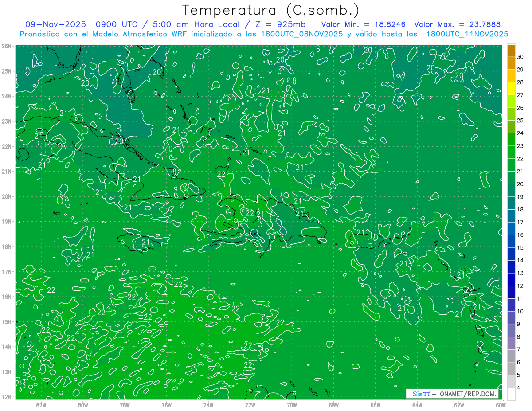Click the '66W' longitude label
532x411 pixels.
click(376, 405)
